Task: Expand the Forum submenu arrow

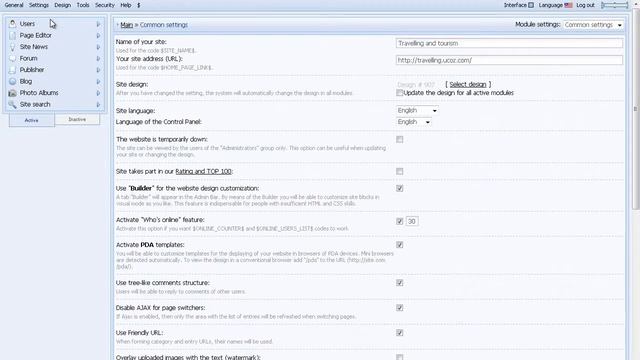Action: click(x=98, y=58)
